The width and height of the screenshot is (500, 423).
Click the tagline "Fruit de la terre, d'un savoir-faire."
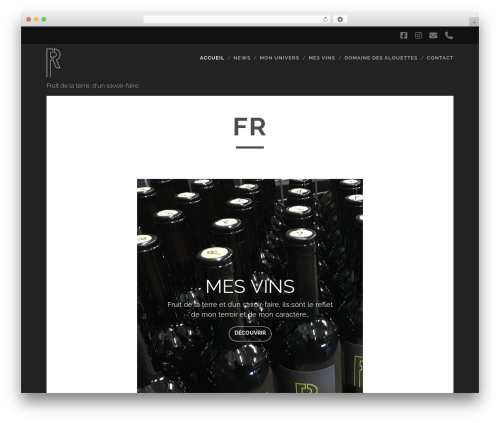pos(93,86)
